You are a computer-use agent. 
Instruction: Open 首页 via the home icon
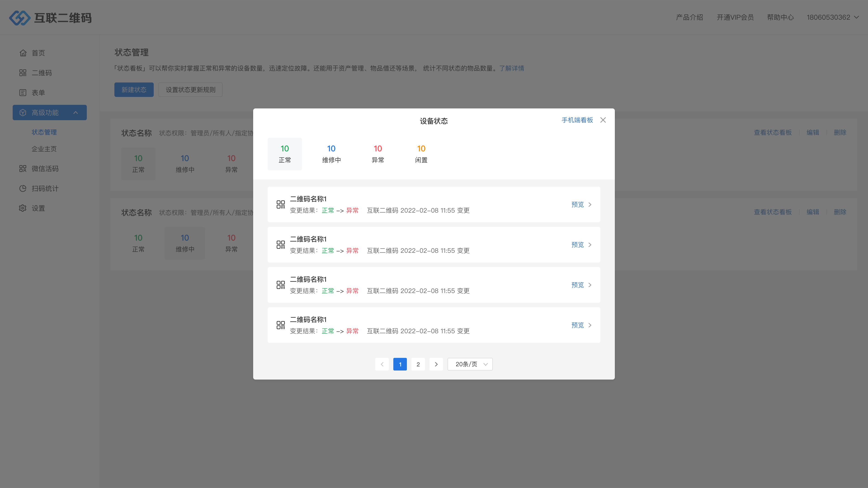click(x=23, y=53)
